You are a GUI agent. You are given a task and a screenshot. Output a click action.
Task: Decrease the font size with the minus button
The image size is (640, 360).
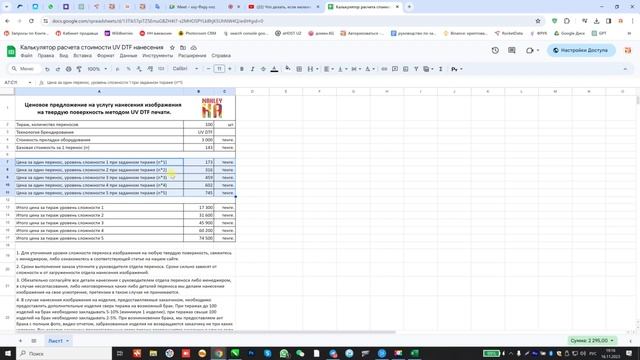pyautogui.click(x=209, y=69)
